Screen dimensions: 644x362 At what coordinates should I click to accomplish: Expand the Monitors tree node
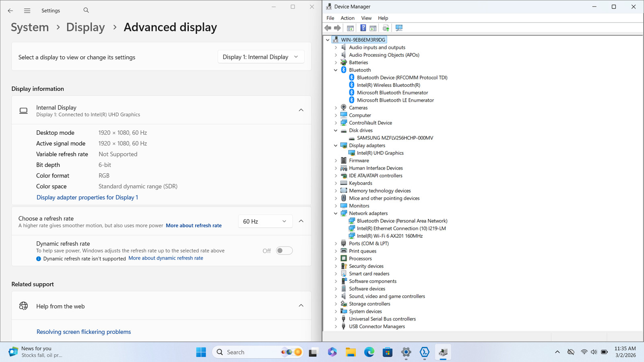(336, 206)
